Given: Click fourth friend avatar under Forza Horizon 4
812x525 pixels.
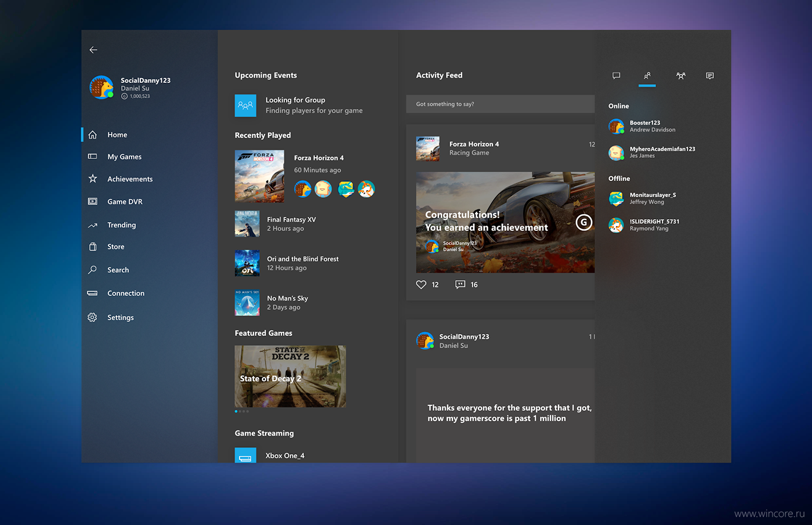Looking at the screenshot, I should tap(366, 189).
